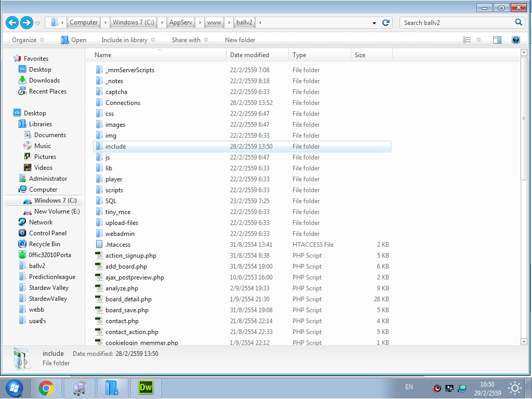This screenshot has width=532, height=399.
Task: Expand the arrow after Computer breadcrumb
Action: (x=105, y=23)
